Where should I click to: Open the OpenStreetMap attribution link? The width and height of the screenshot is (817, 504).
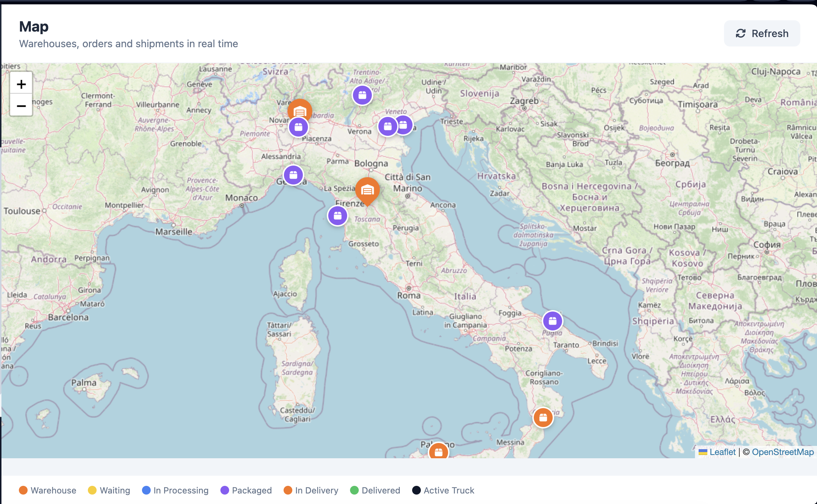click(783, 452)
